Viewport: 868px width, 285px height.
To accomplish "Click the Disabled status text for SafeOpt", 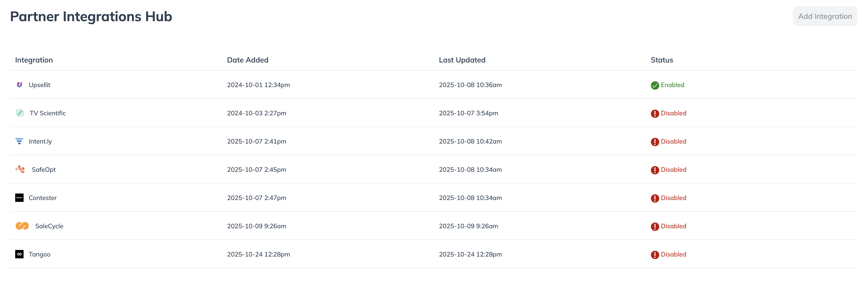I will tap(673, 170).
